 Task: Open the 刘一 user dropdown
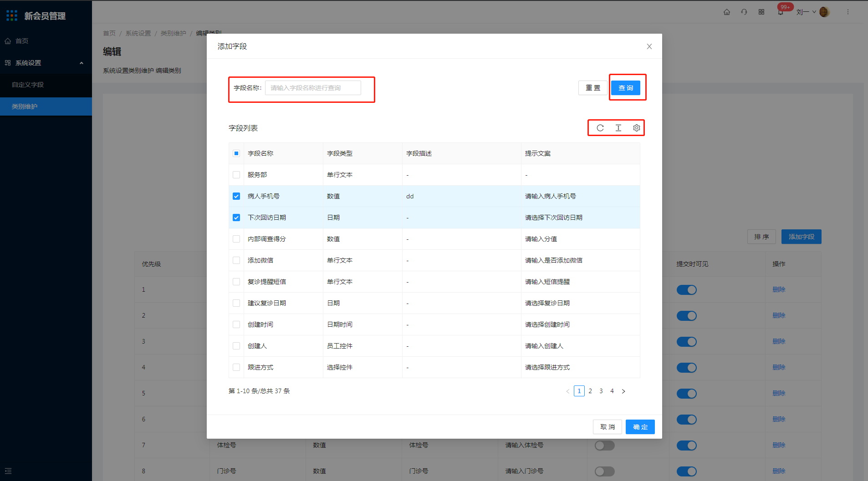(807, 12)
